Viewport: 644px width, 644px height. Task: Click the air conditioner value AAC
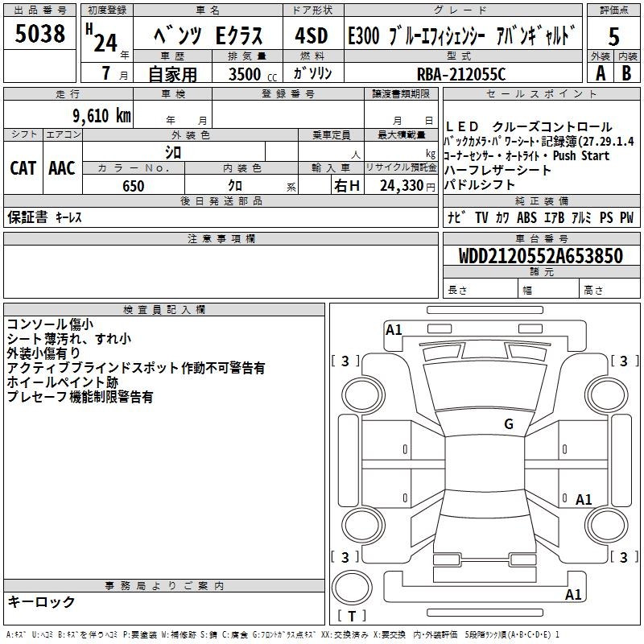tap(62, 168)
